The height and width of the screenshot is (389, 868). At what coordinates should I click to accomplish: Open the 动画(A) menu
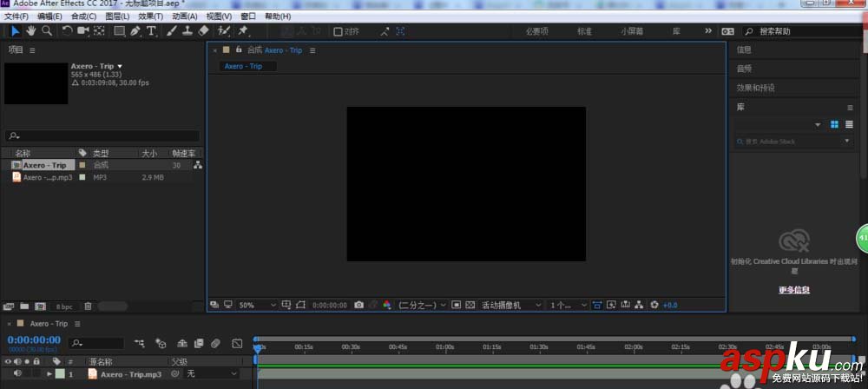185,16
